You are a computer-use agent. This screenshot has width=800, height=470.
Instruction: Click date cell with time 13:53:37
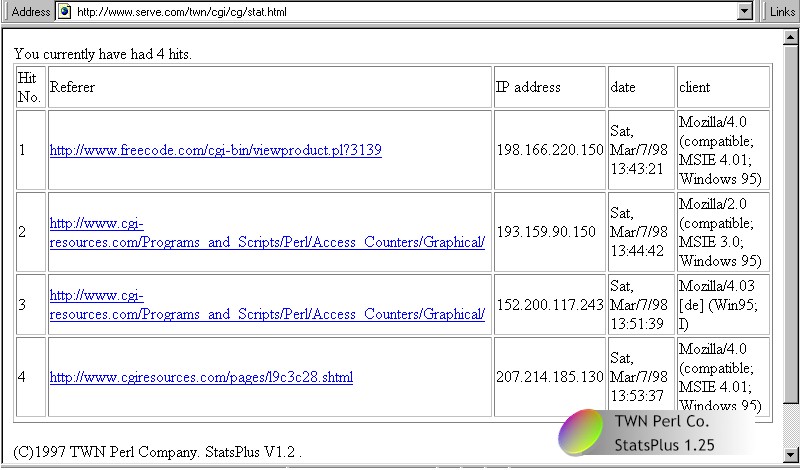(641, 377)
